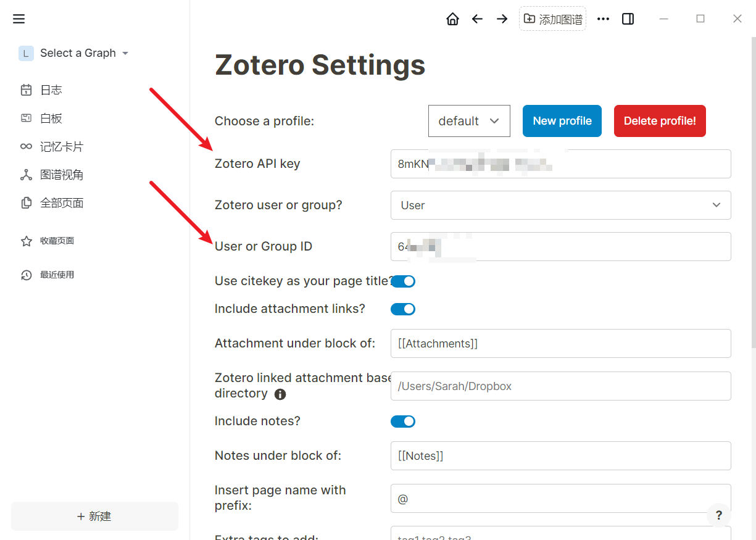Disable Use citekey as page title

click(x=403, y=281)
